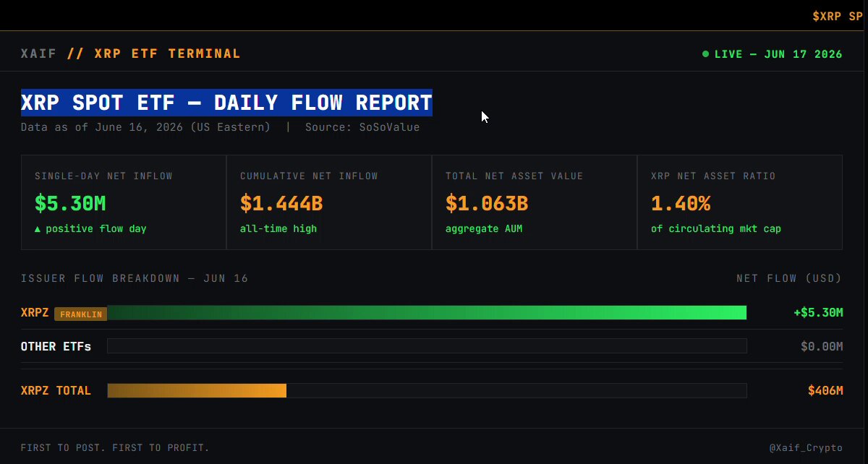
Task: Click the 'aggregate AUM' note
Action: [484, 228]
